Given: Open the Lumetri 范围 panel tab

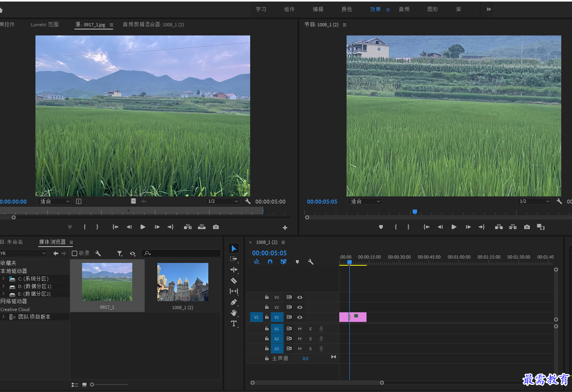Looking at the screenshot, I should [45, 25].
